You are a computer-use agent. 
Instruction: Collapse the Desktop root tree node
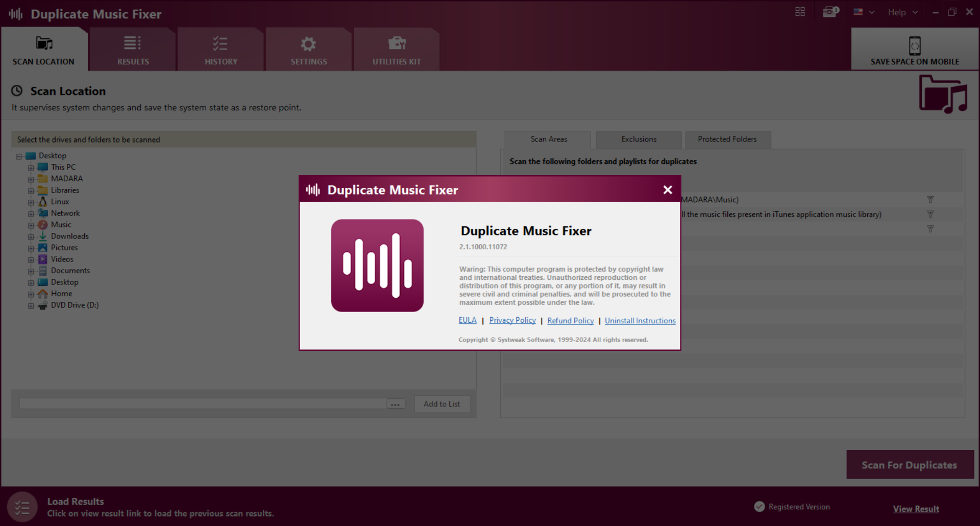point(19,156)
